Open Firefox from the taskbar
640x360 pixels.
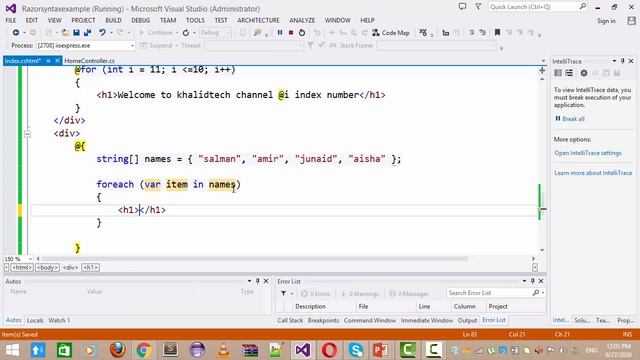(x=118, y=350)
